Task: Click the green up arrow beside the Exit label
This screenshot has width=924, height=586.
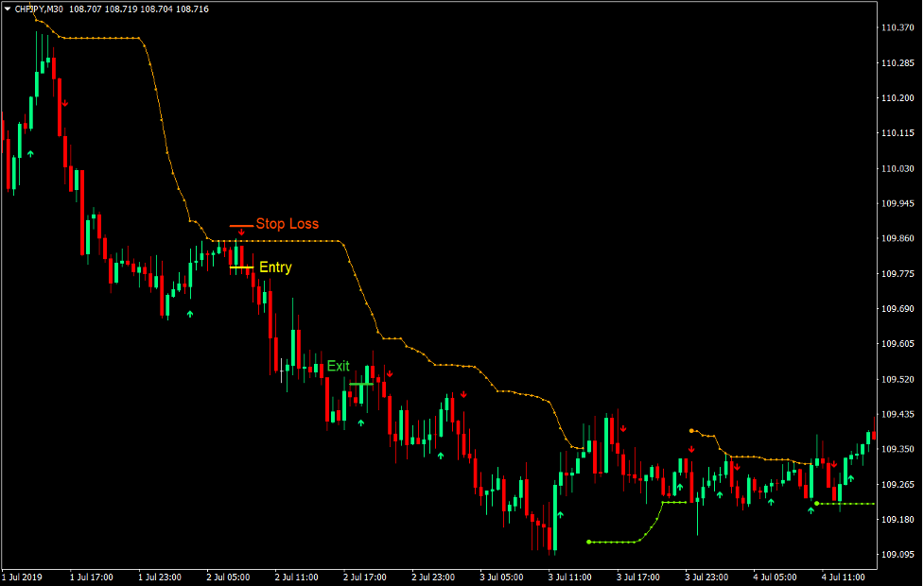Action: [x=360, y=421]
